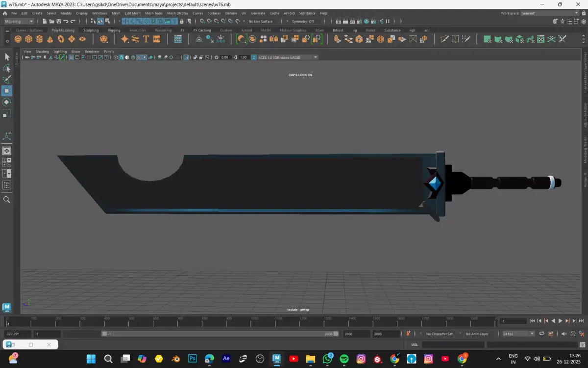588x368 pixels.
Task: Create a polygon plane from the shelf
Action: click(x=72, y=39)
